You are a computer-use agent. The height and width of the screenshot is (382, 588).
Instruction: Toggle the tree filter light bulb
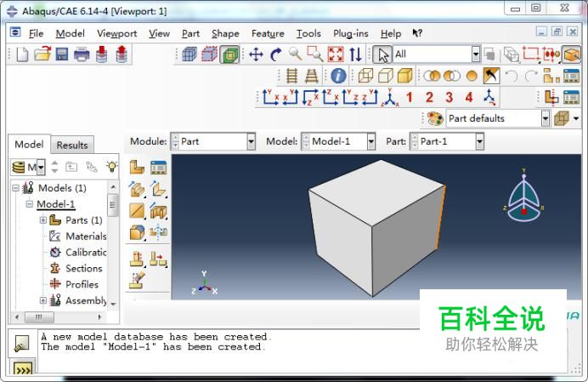(112, 167)
